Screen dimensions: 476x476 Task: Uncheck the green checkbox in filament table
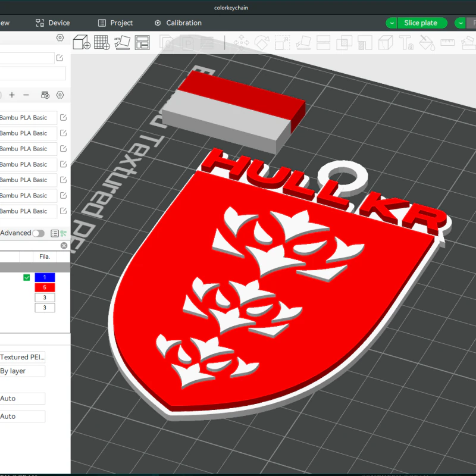click(26, 277)
